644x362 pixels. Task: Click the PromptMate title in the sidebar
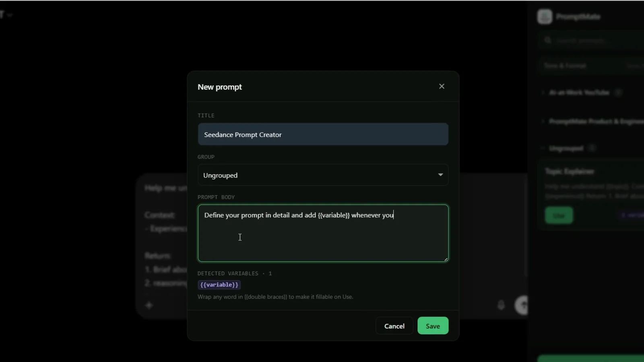pos(578,16)
